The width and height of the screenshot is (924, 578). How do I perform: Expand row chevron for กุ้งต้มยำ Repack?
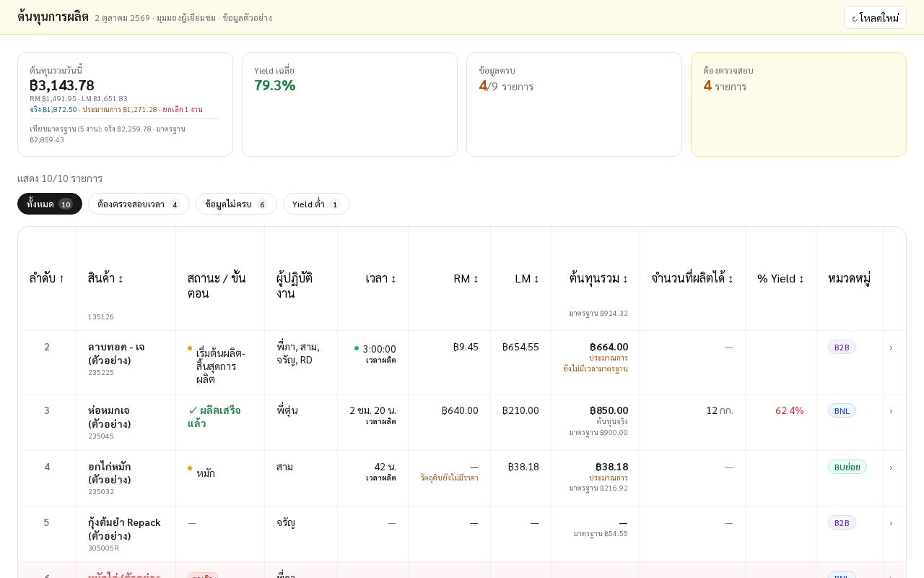pos(891,523)
